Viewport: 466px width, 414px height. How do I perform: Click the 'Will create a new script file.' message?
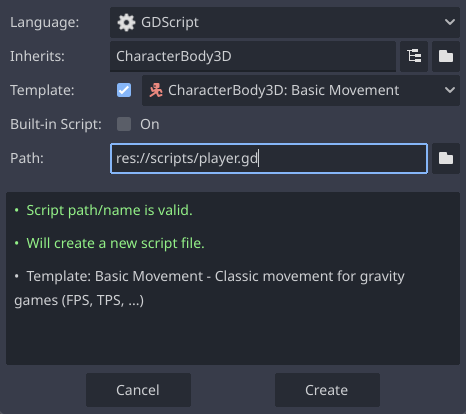coord(115,243)
